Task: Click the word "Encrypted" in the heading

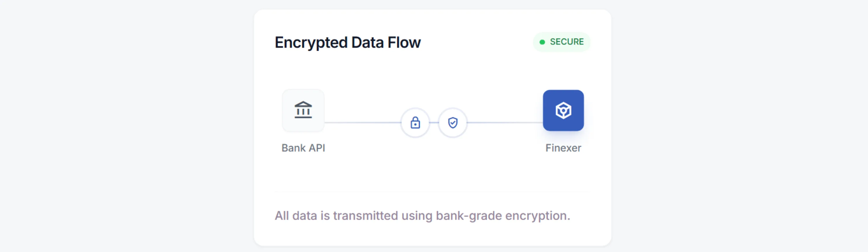Action: 311,43
